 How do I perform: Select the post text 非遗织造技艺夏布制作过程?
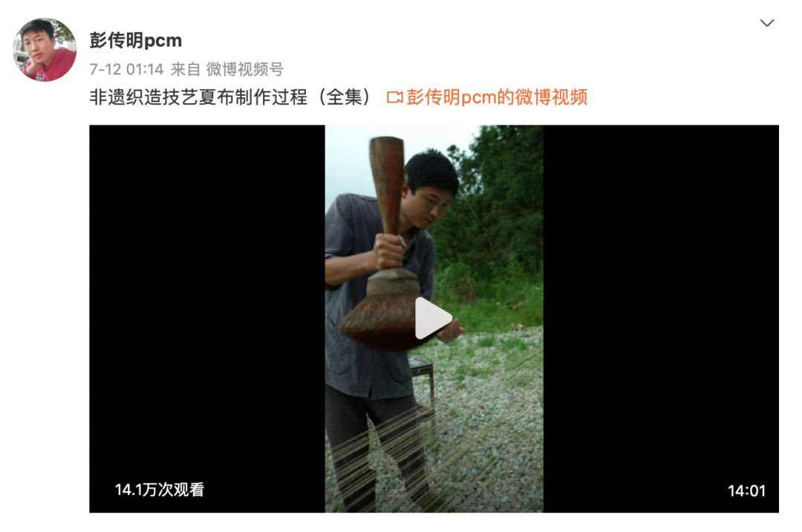[x=198, y=97]
